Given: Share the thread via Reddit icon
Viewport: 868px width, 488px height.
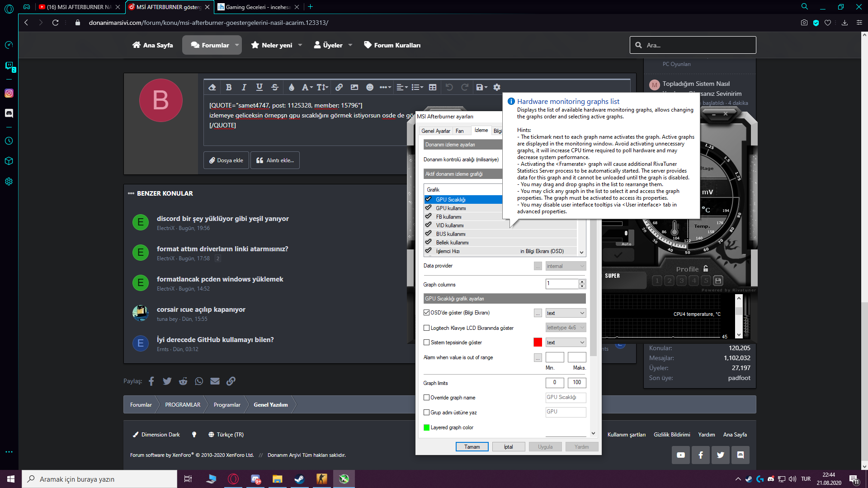Looking at the screenshot, I should point(183,381).
